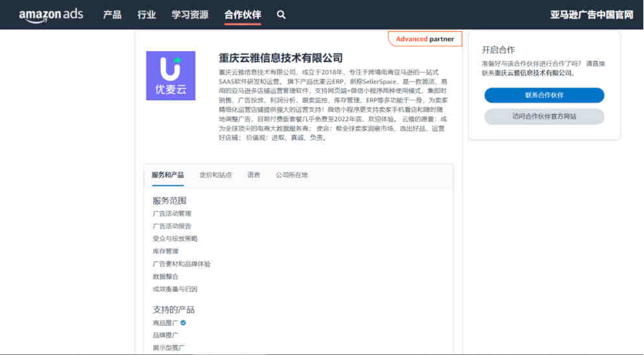Viewport: 644px width, 355px height.
Task: Click the 开启合作 heading
Action: pos(498,50)
